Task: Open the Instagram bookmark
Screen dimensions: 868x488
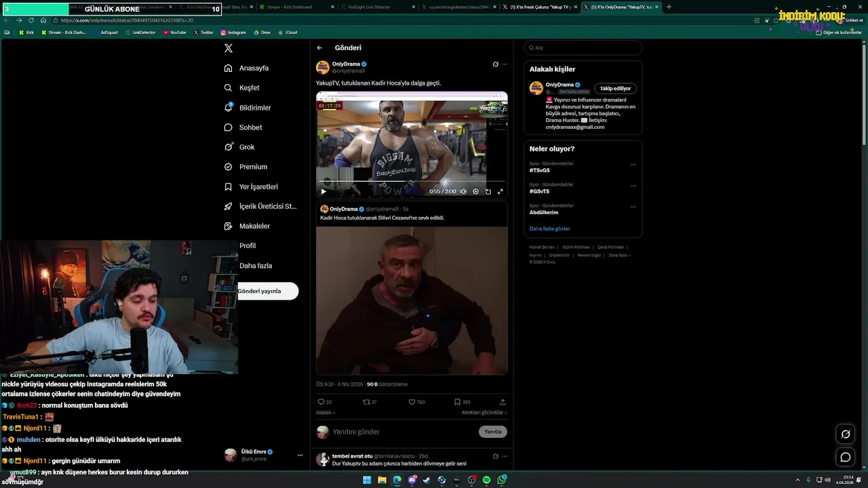Action: (x=233, y=33)
